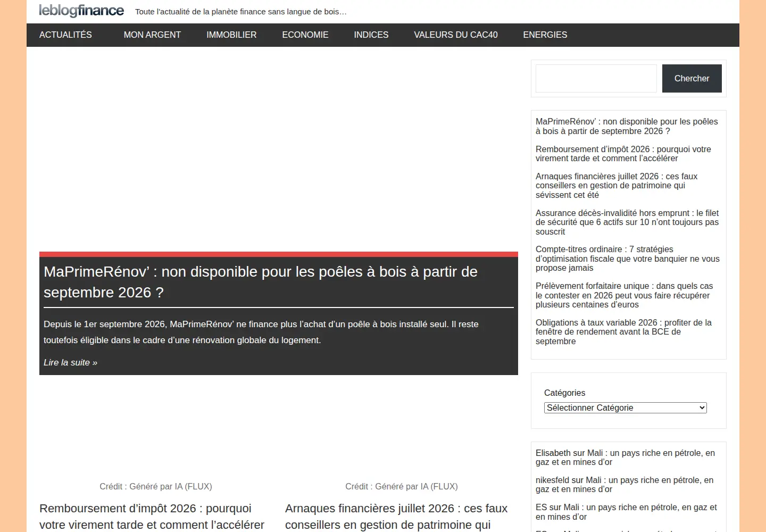The height and width of the screenshot is (532, 766).
Task: Open featured MaPrimeRénov' article headline
Action: coord(261,282)
